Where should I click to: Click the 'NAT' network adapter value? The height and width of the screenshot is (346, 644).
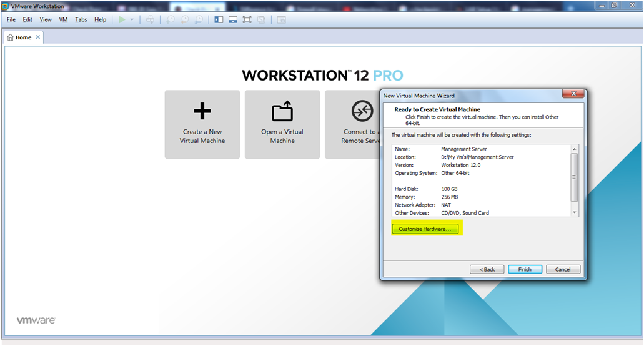click(445, 205)
